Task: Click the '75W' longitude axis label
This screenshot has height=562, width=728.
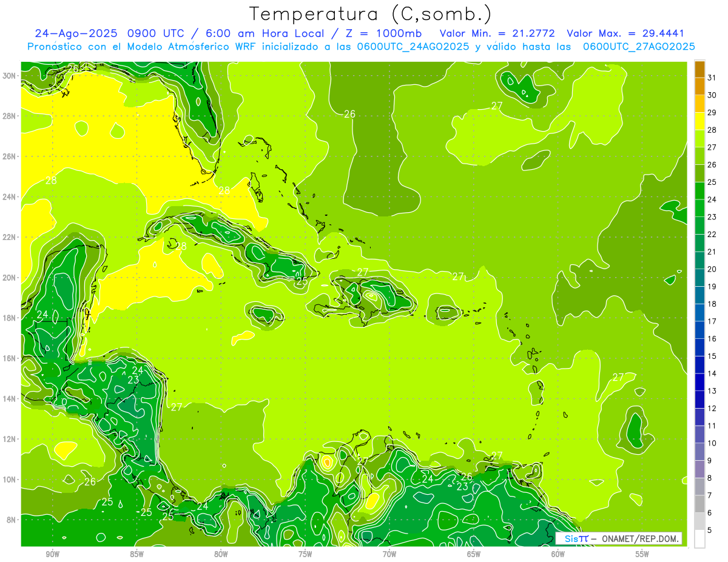Action: (305, 554)
